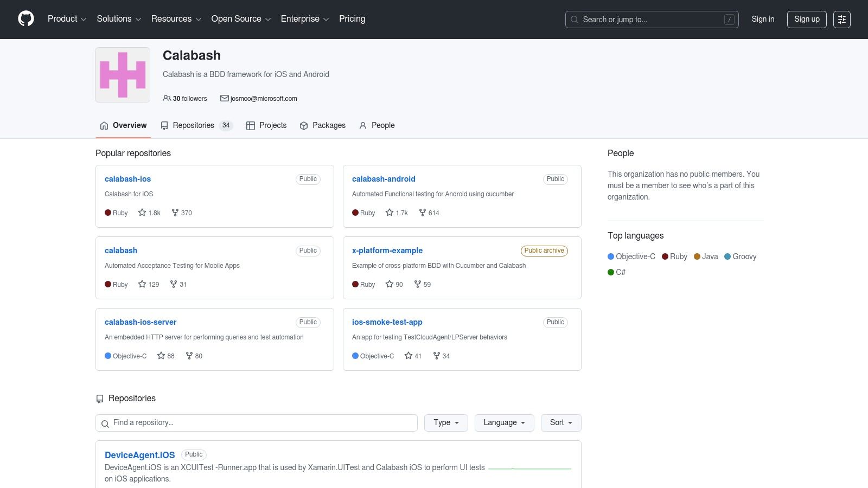Image resolution: width=868 pixels, height=488 pixels.
Task: Click the Java language color dot
Action: point(697,256)
